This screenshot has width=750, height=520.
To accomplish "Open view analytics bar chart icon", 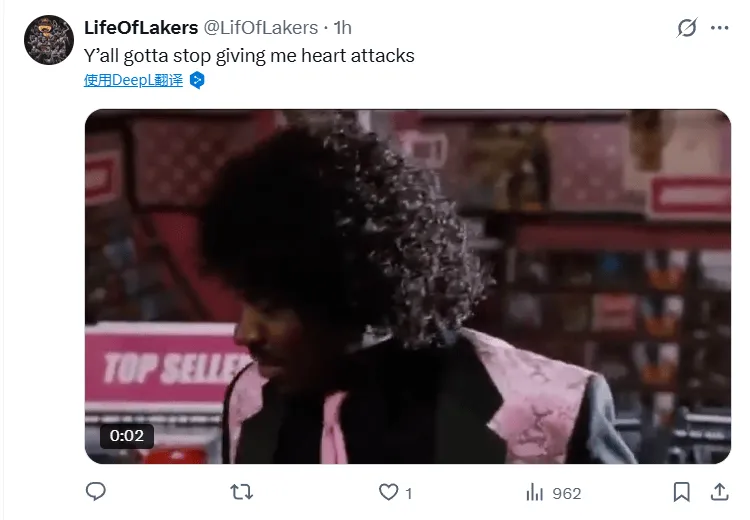I will pos(535,492).
